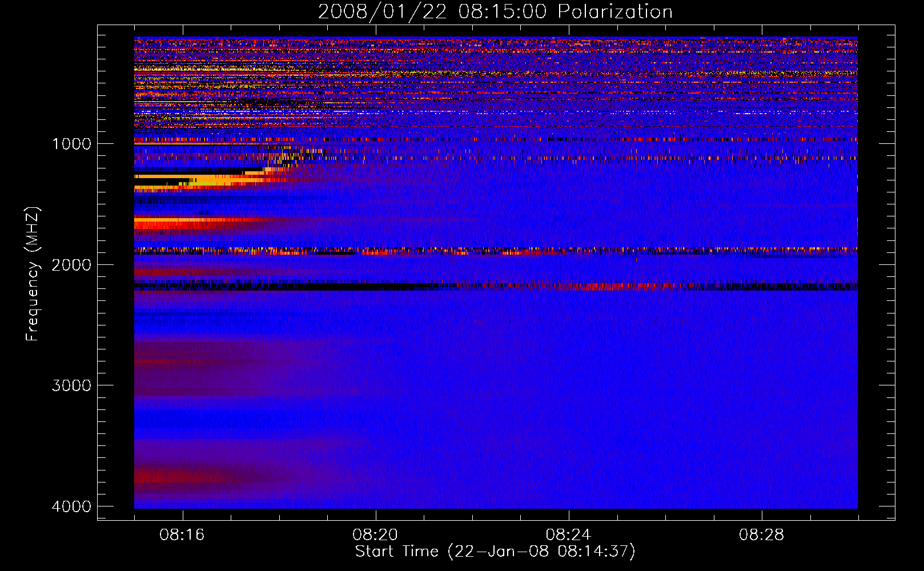Click the 08:16 time tick label

pos(182,535)
